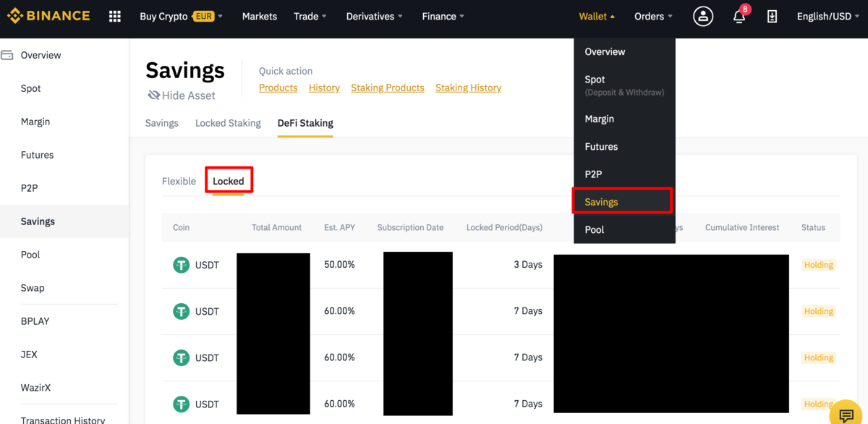Select Spot in the Wallet dropdown
868x424 pixels.
(x=624, y=85)
